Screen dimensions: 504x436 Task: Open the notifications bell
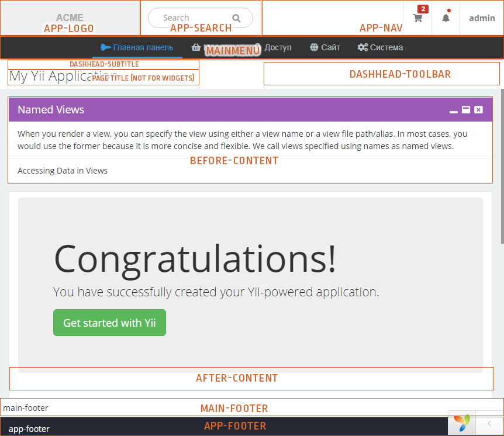click(446, 18)
